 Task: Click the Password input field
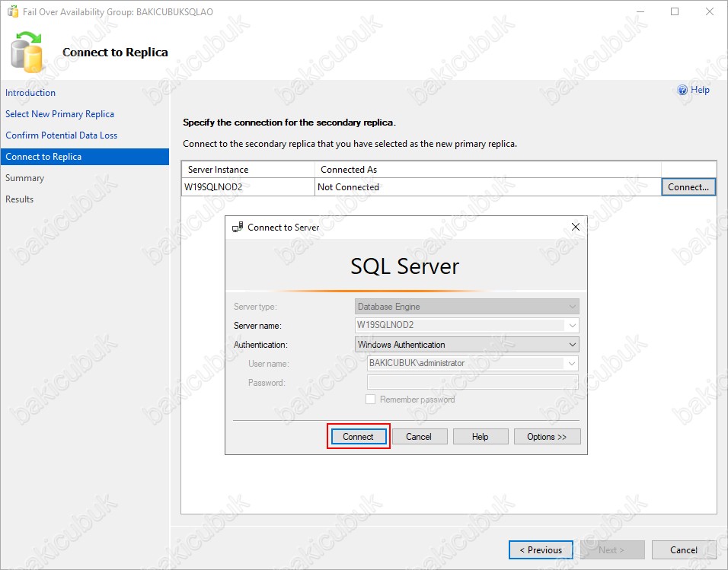(x=472, y=383)
